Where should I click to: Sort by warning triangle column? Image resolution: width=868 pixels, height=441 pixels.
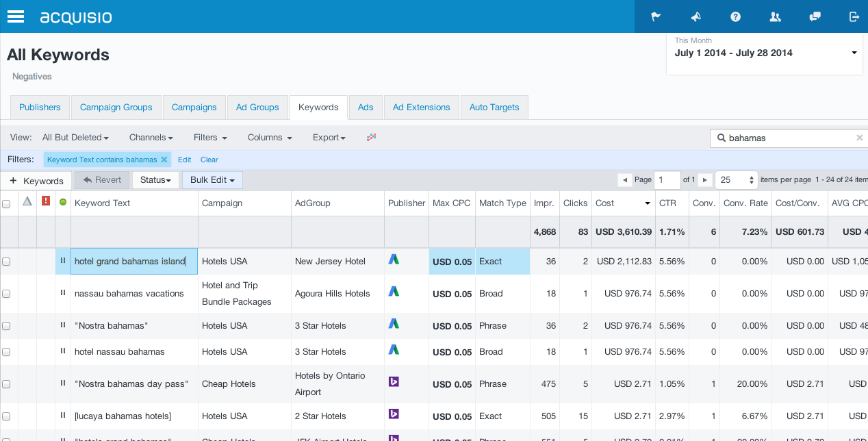(27, 201)
